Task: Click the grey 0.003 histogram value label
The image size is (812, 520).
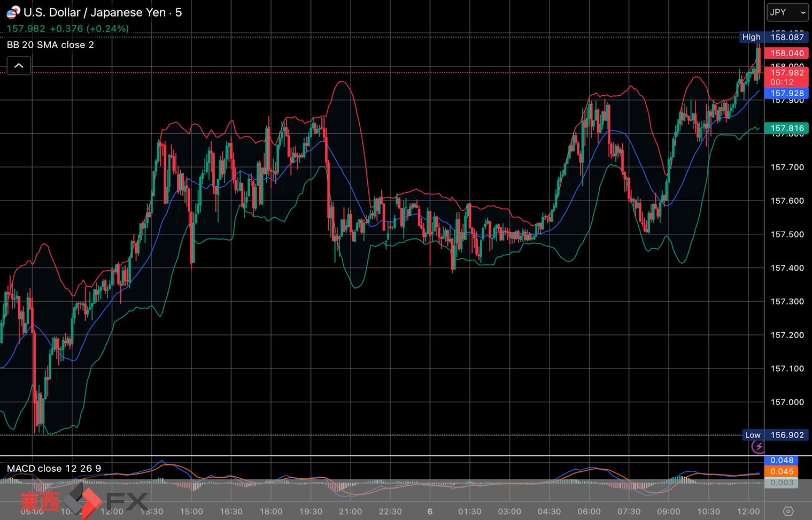Action: click(x=782, y=483)
